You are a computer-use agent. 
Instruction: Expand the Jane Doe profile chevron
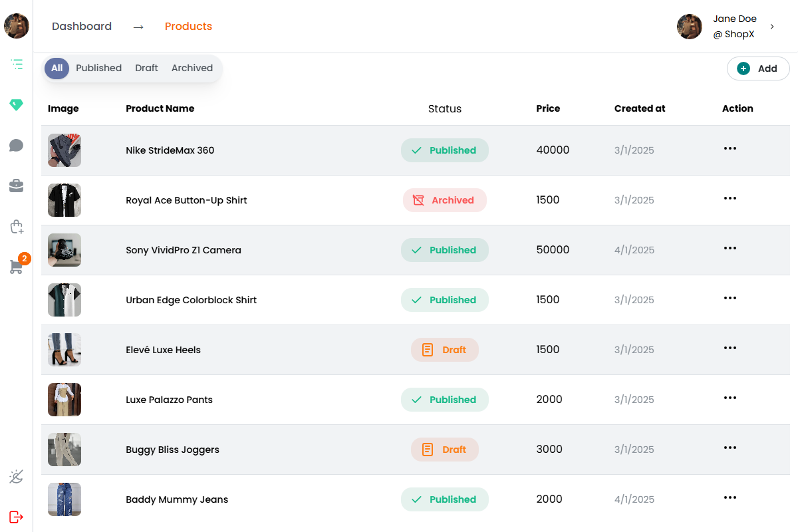(x=772, y=27)
